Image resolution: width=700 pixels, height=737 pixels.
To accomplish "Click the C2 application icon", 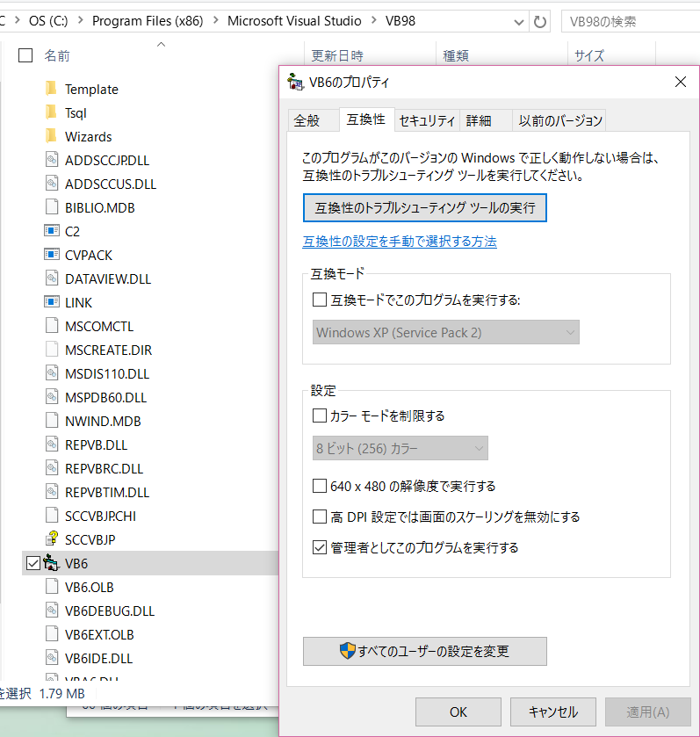I will (52, 231).
